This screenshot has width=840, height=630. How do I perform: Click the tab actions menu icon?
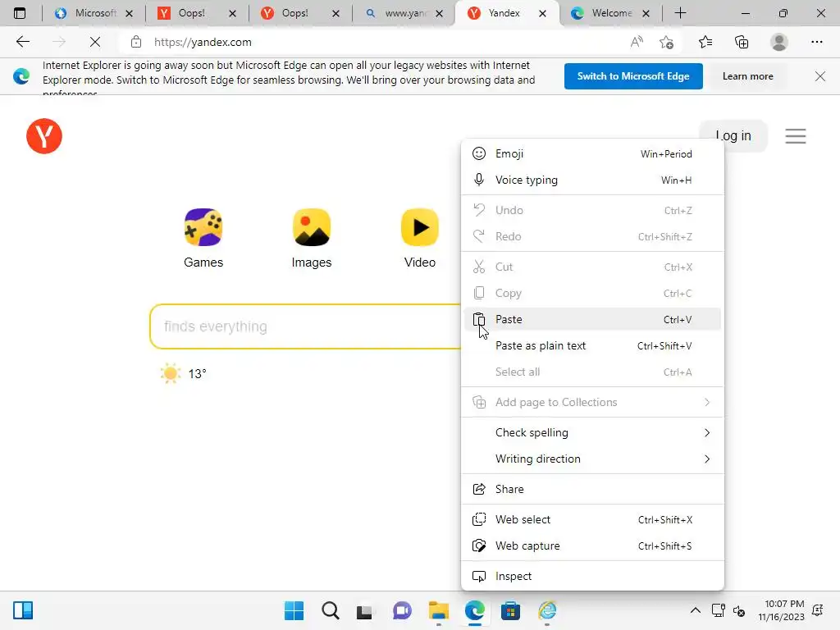[20, 13]
